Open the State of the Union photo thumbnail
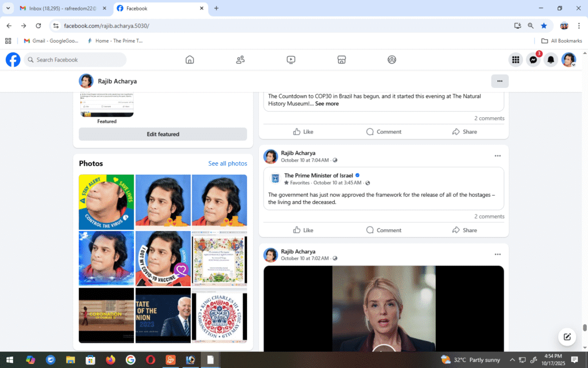588x368 pixels. 163,315
